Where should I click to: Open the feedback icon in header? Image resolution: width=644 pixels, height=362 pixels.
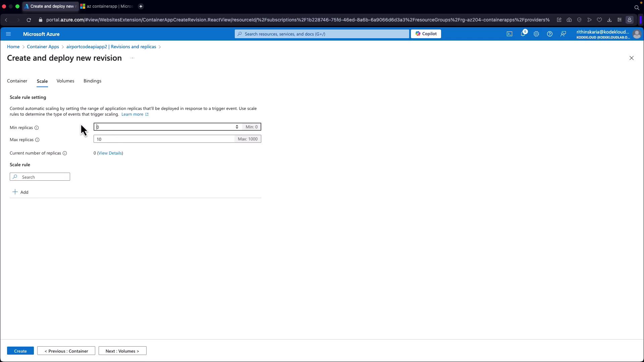click(x=563, y=34)
